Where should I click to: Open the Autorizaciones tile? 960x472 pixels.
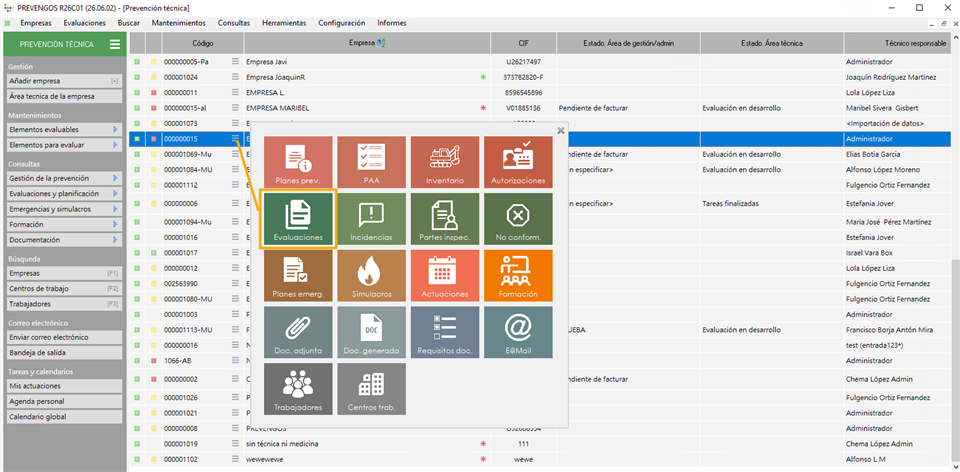pyautogui.click(x=518, y=163)
